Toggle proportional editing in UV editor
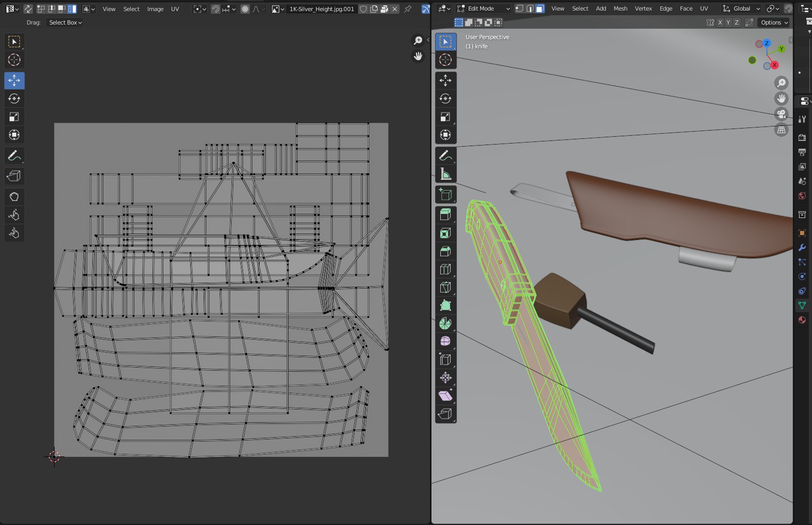Viewport: 812px width, 525px height. (x=245, y=9)
